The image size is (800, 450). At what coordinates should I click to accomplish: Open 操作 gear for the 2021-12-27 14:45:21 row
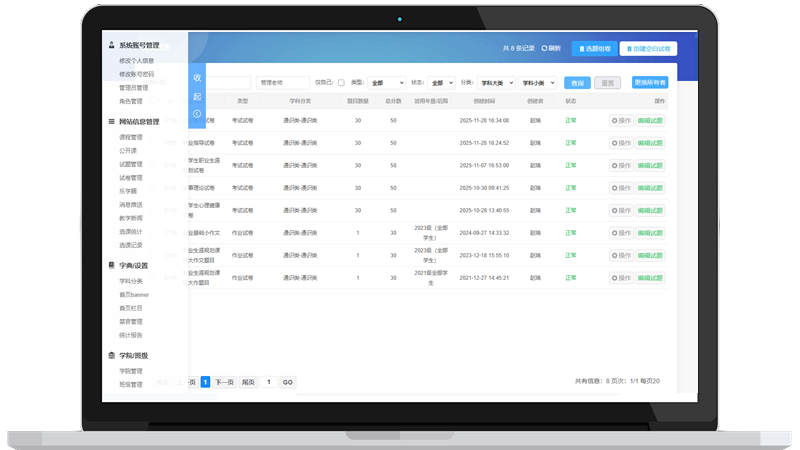click(x=621, y=278)
